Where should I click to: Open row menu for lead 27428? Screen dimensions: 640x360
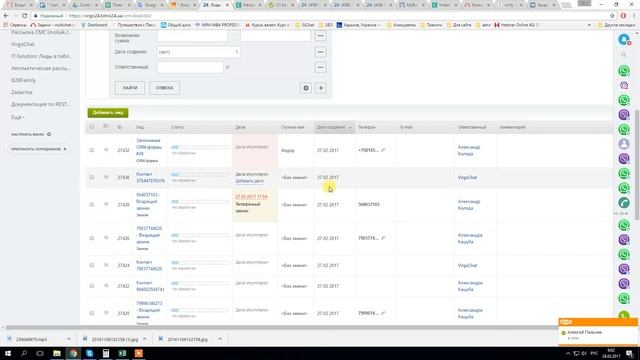pyautogui.click(x=106, y=204)
